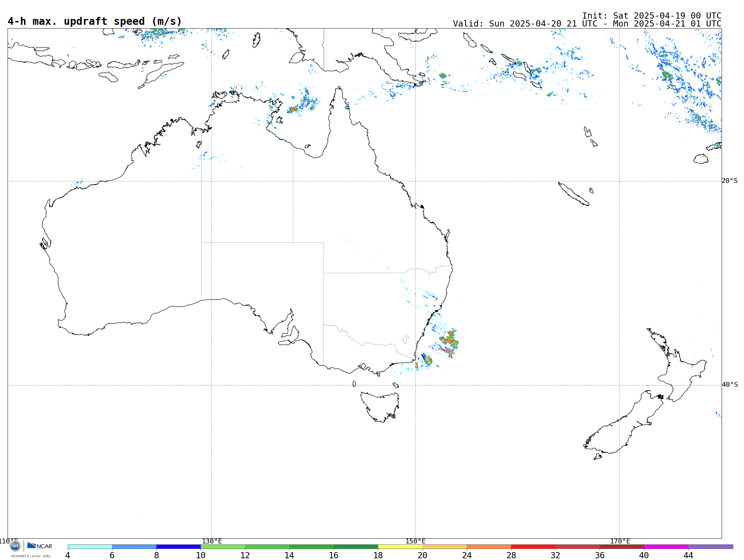The image size is (744, 560).
Task: Pick the dark green 16–18 colorbar segment
Action: (356, 547)
